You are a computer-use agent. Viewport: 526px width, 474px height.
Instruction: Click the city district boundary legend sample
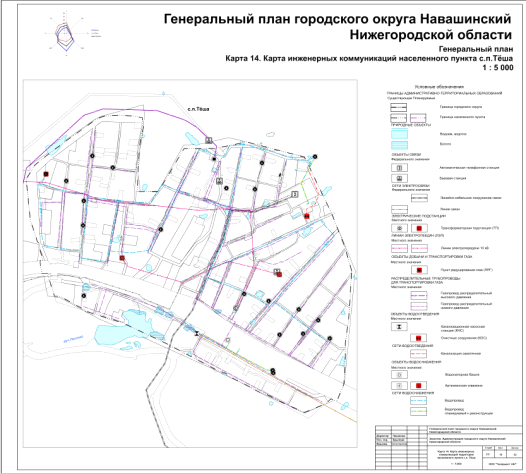point(399,107)
